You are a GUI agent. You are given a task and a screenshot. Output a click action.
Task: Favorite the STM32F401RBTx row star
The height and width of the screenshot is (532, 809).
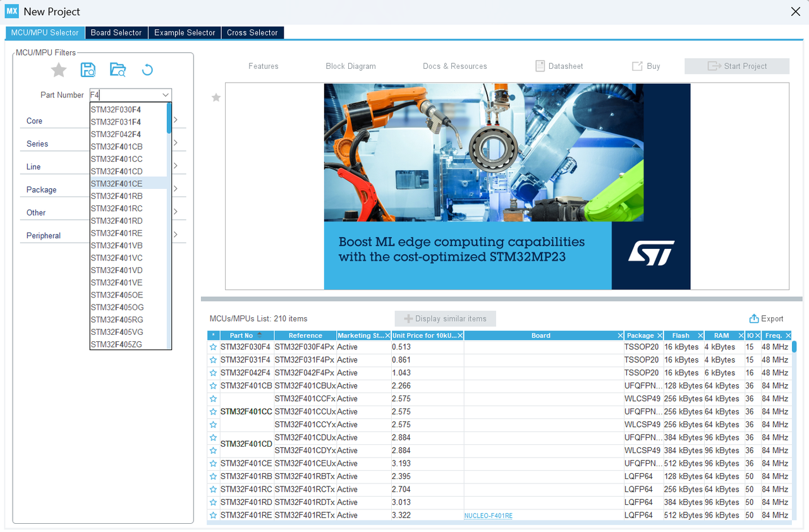pos(213,476)
